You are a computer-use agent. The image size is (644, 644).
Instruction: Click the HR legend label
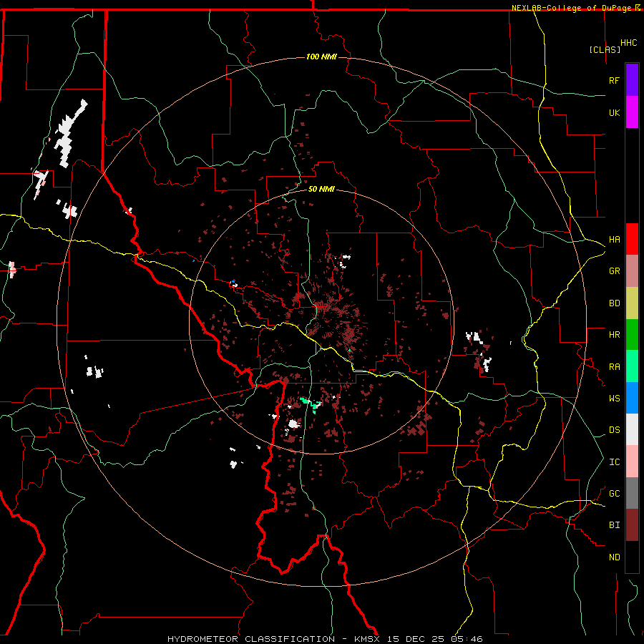click(614, 335)
